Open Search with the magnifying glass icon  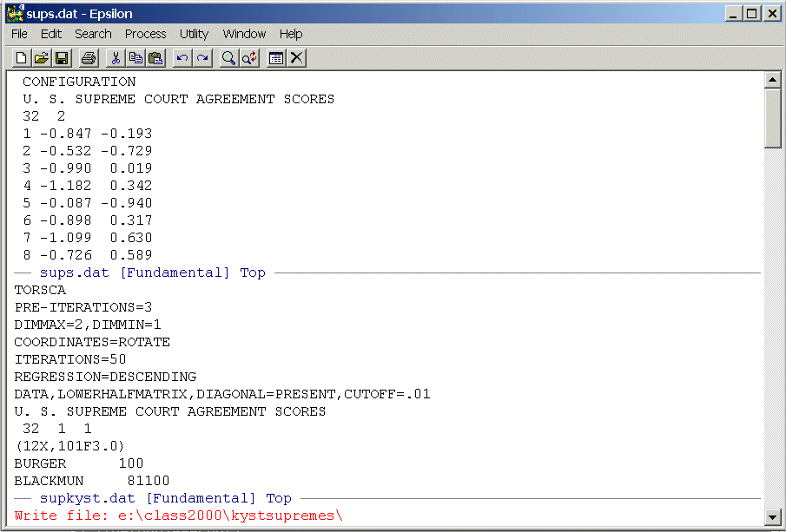[x=228, y=58]
